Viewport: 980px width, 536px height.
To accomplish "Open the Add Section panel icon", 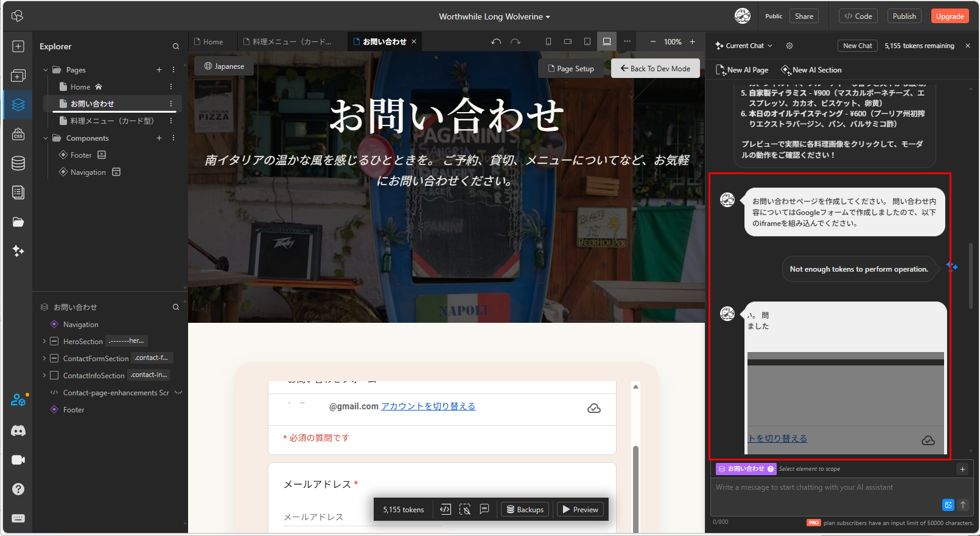I will click(18, 76).
